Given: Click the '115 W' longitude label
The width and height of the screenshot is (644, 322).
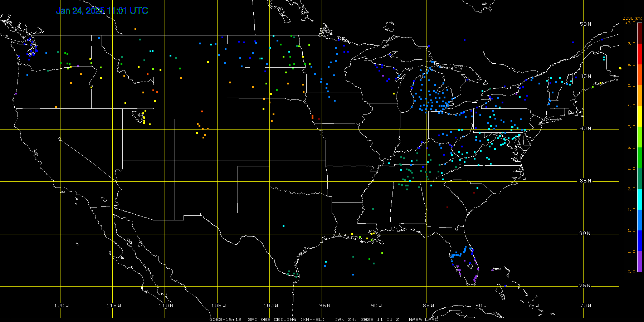Looking at the screenshot, I should (x=113, y=306).
